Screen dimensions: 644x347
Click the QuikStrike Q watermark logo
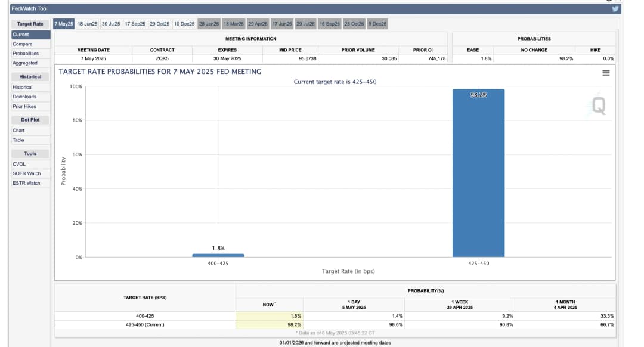tap(598, 106)
